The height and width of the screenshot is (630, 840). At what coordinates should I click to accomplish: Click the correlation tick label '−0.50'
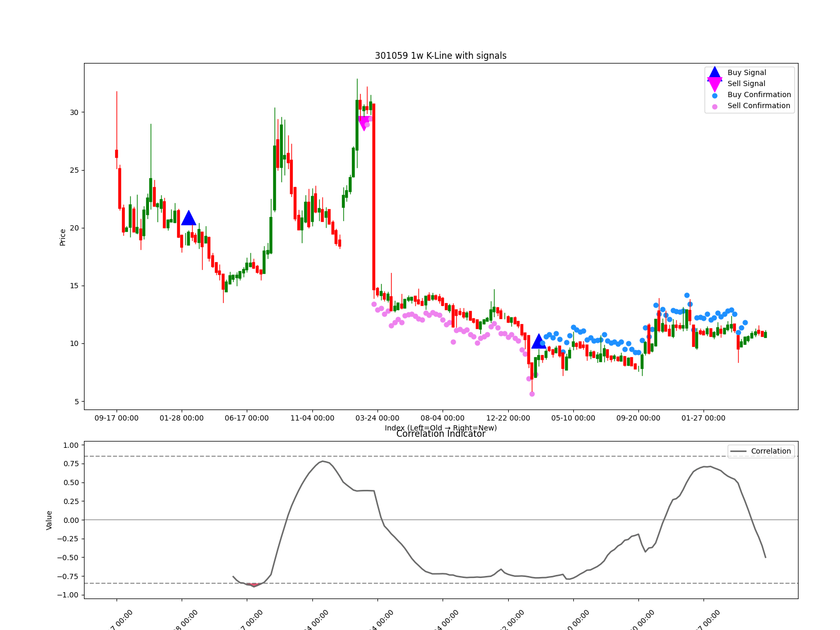coord(68,558)
